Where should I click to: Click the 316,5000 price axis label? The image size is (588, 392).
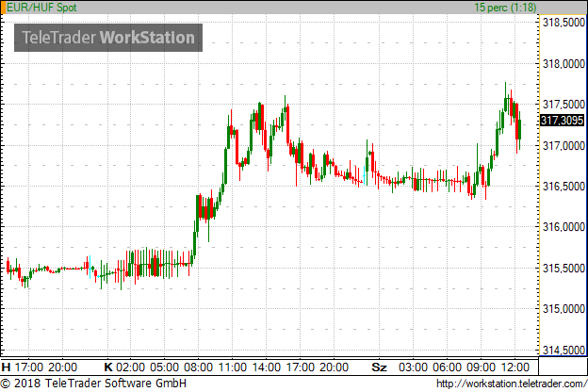click(564, 186)
